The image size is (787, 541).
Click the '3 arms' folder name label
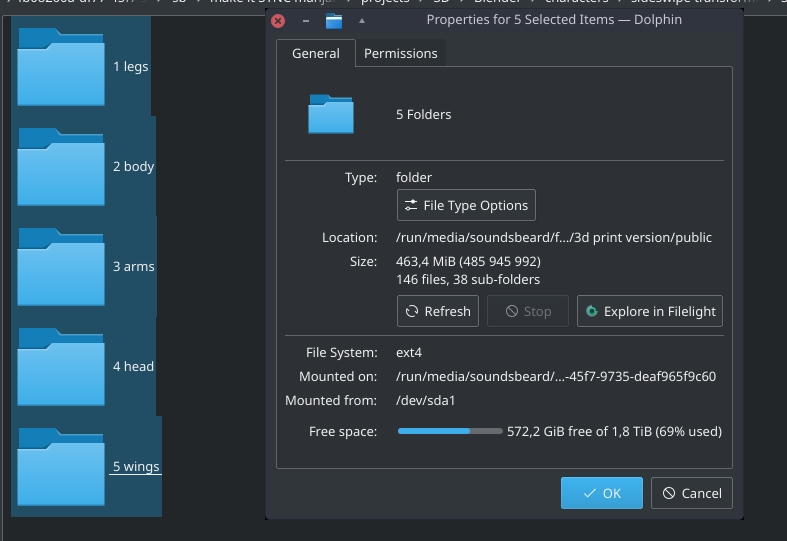pyautogui.click(x=134, y=266)
